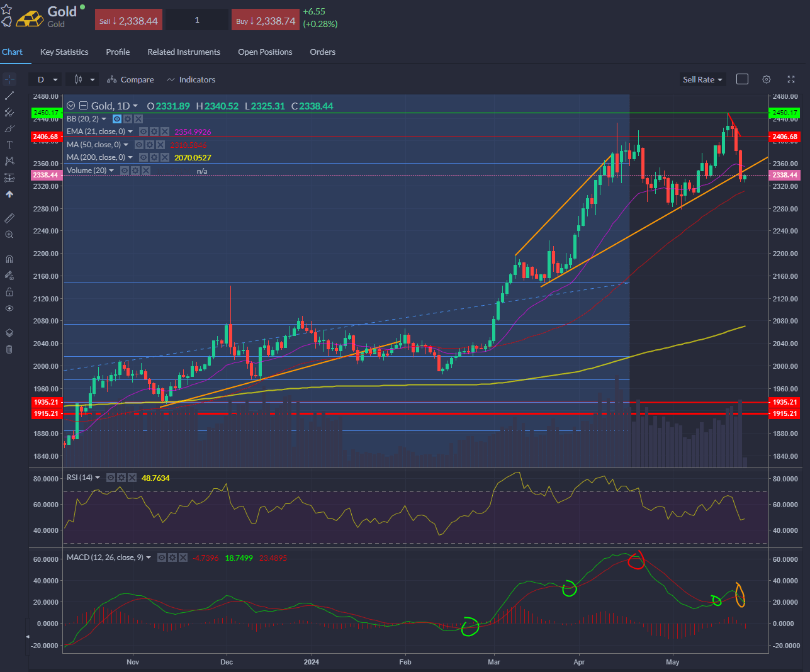Enable the magnet snap tool
This screenshot has width=810, height=672.
click(9, 259)
